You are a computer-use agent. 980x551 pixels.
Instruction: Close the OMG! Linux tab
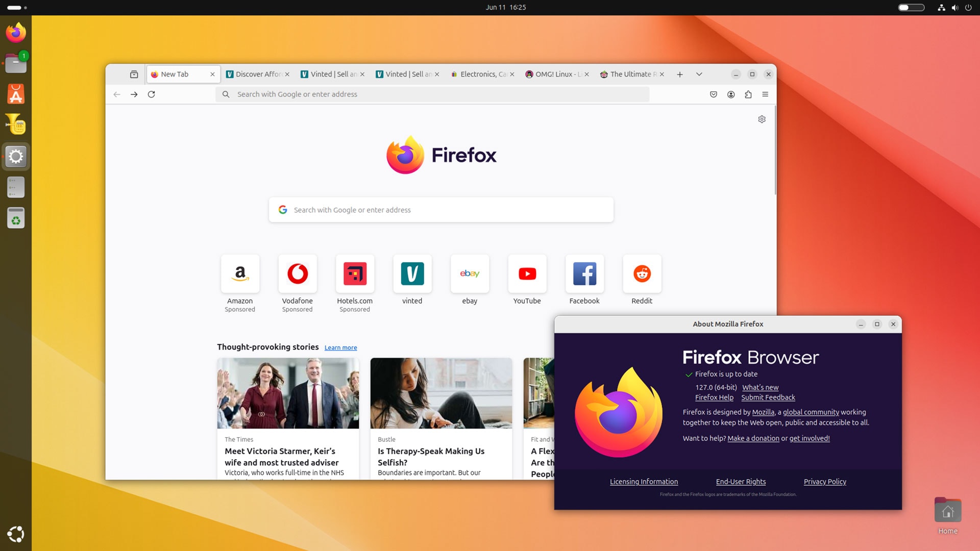coord(587,74)
